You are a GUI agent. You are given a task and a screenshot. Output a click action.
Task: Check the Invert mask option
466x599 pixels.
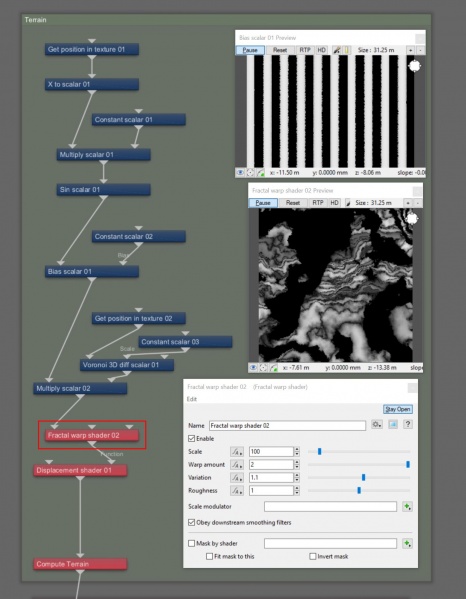(313, 556)
